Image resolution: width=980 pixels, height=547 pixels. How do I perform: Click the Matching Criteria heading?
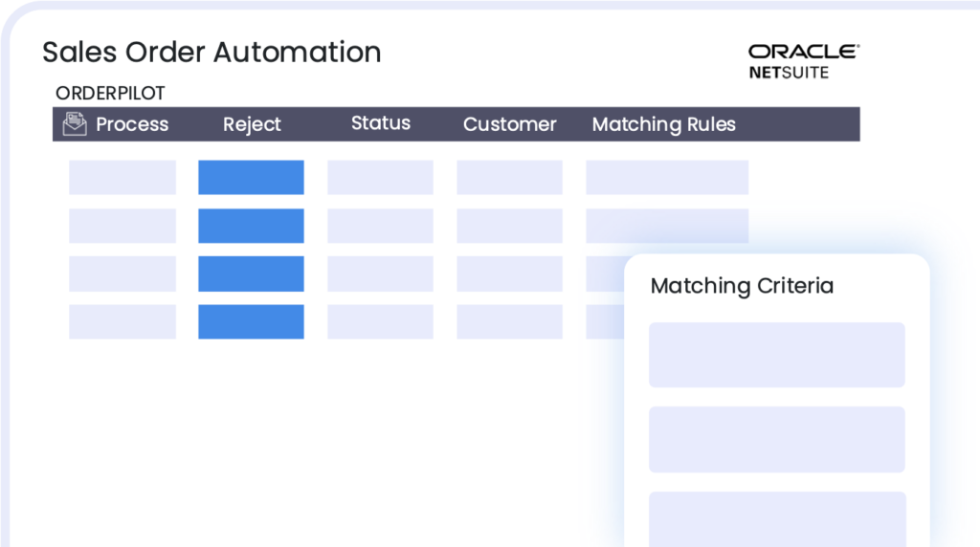(x=742, y=286)
